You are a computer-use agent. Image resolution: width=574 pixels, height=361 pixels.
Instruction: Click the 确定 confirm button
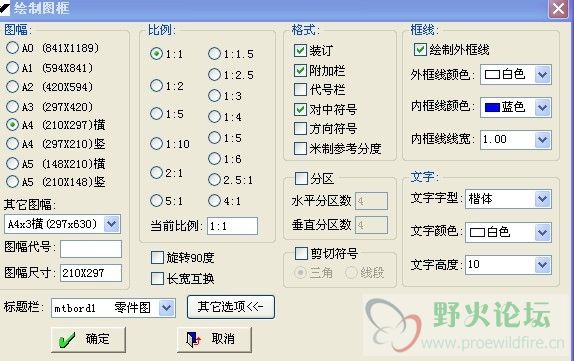pos(88,339)
